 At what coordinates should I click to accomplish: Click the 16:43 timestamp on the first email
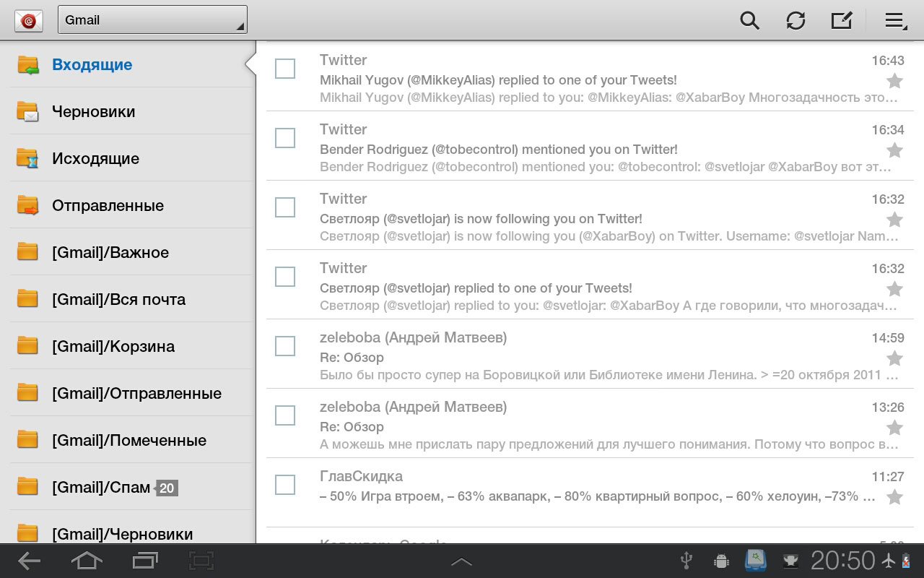tap(888, 61)
